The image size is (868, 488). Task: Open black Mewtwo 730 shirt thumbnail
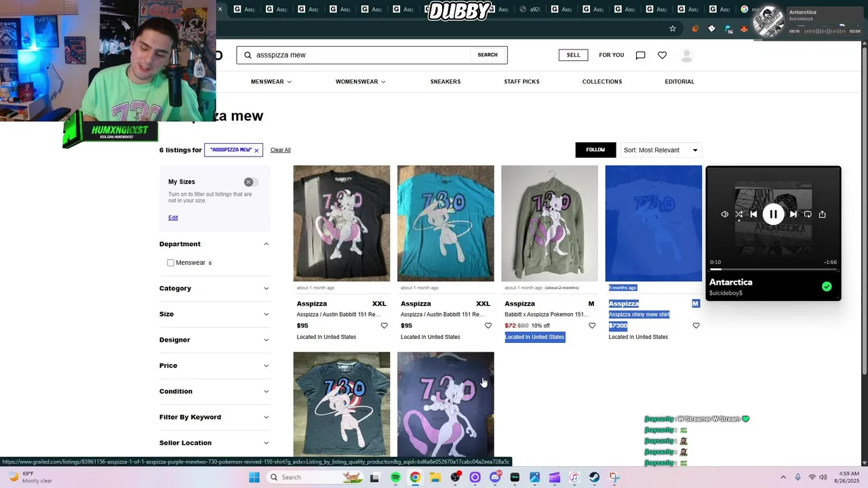(342, 223)
